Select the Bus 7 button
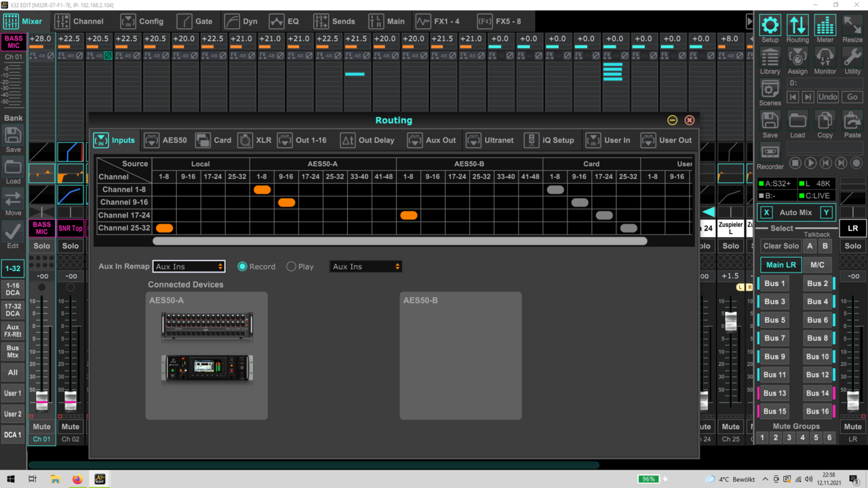Screen dimensions: 868x488 click(774, 338)
